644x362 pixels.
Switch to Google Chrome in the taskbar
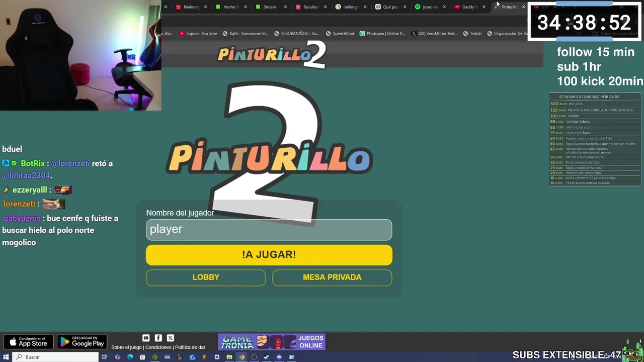click(x=242, y=357)
